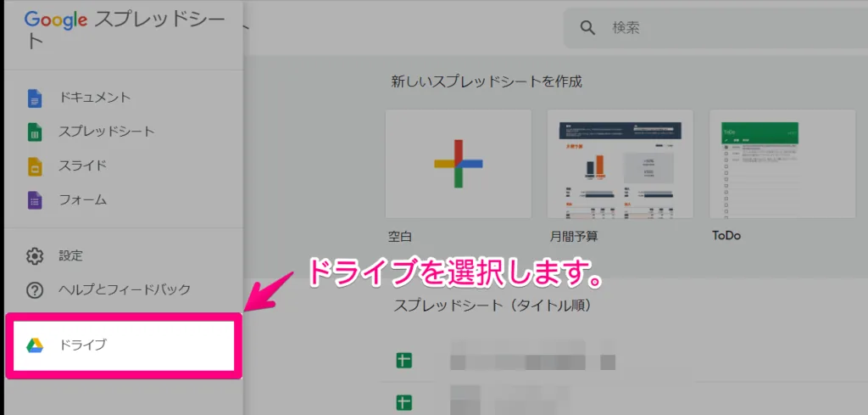Click the question mark help icon

35,289
